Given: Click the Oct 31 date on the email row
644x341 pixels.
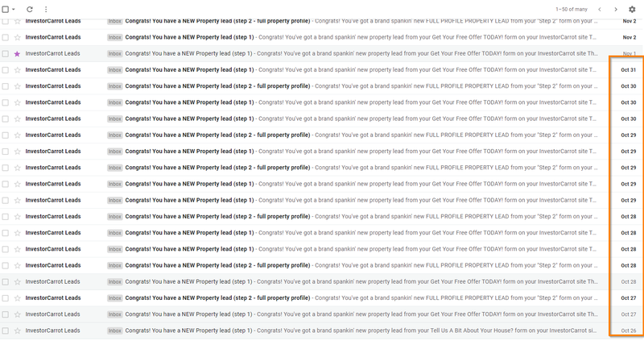Looking at the screenshot, I should (628, 70).
